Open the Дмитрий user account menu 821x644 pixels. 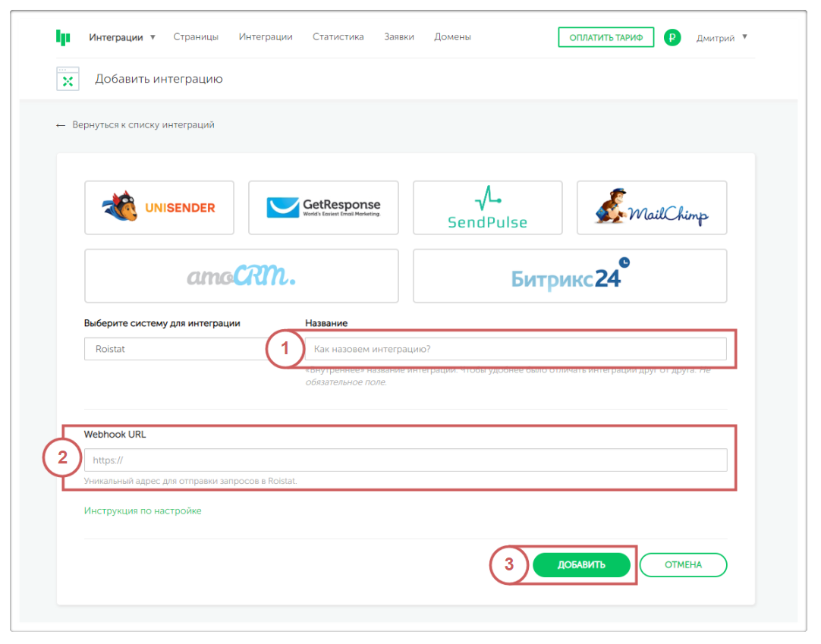(x=722, y=37)
